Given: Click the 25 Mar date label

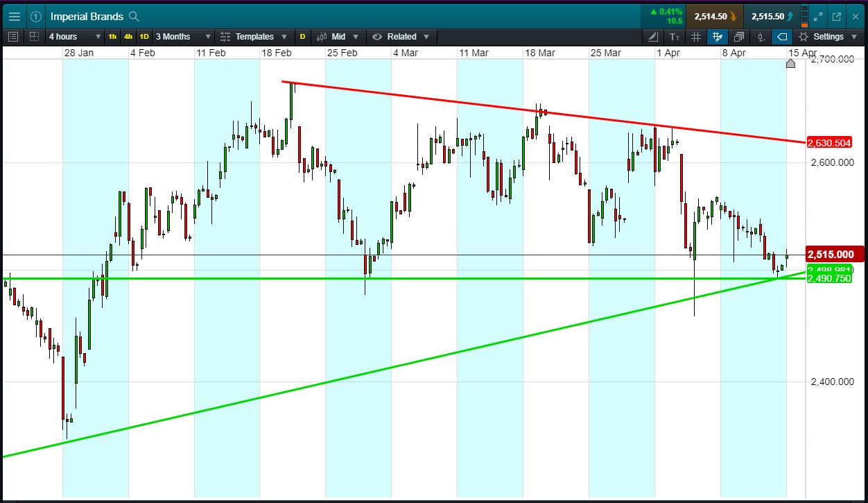Looking at the screenshot, I should (x=605, y=53).
